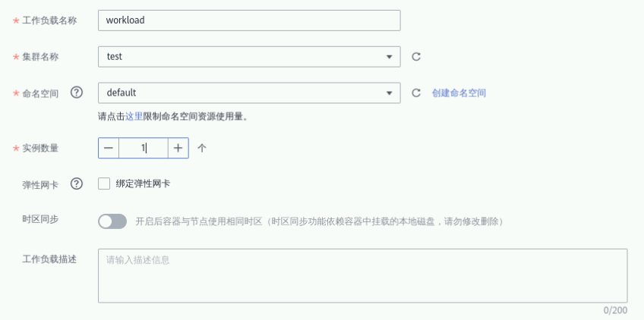This screenshot has width=644, height=320.
Task: Open help tooltip beside 弹性网卡
Action: click(x=76, y=184)
